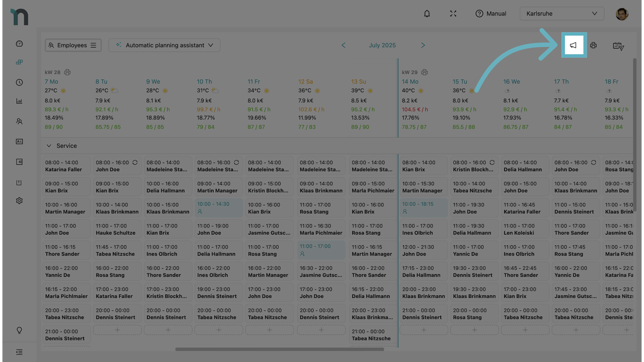Open the notifications bell
Screen dimensions: 644x362
[427, 14]
